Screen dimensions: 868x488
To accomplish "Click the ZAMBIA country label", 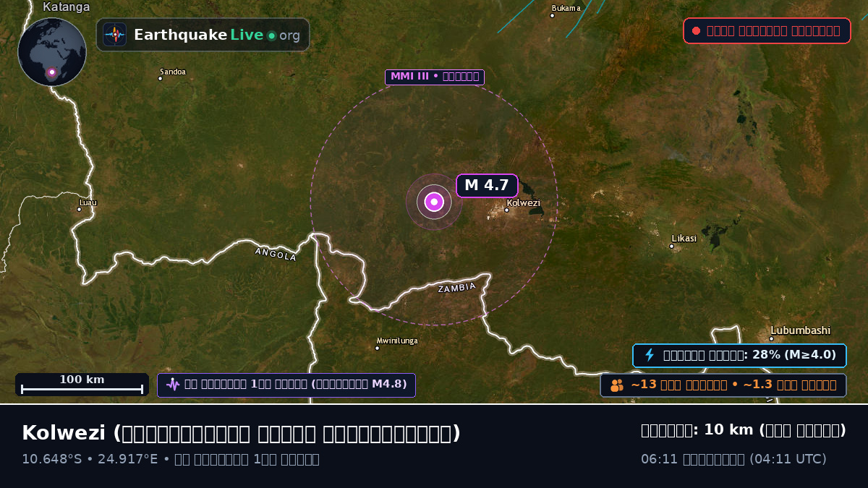I will (457, 288).
